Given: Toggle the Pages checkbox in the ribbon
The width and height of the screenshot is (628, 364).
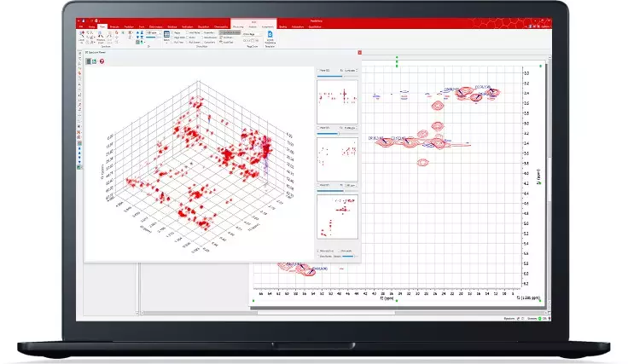Looking at the screenshot, I should pos(172,32).
